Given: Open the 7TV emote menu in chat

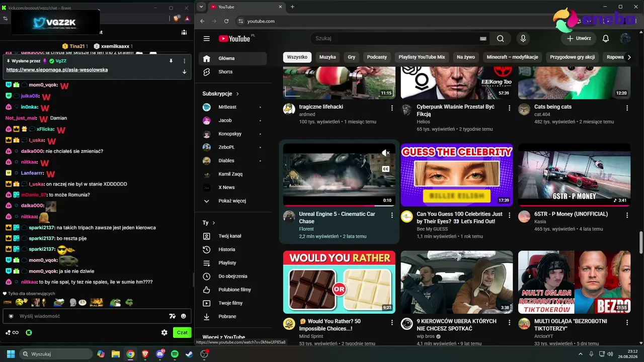Looking at the screenshot, I should (x=172, y=316).
